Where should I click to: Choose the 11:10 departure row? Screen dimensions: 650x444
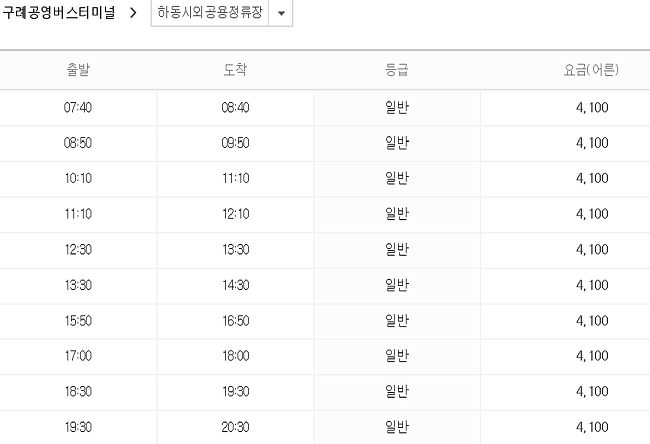[325, 214]
